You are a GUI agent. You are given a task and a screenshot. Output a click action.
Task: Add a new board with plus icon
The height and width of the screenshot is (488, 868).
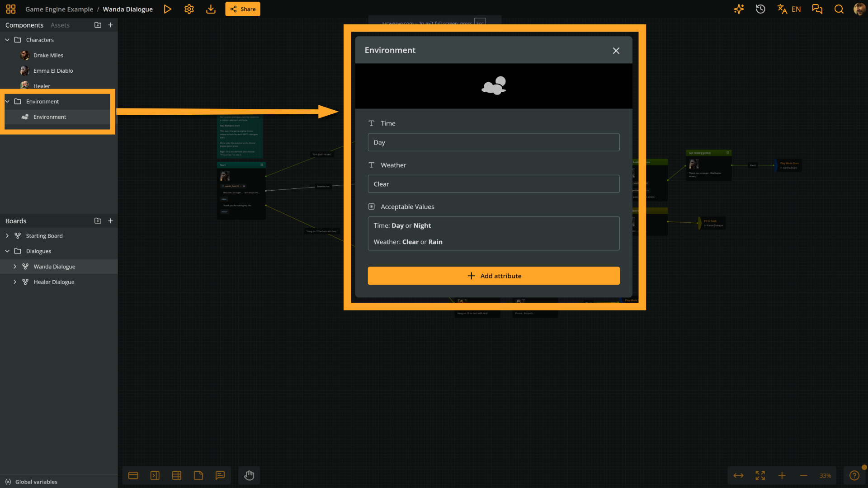pos(110,221)
